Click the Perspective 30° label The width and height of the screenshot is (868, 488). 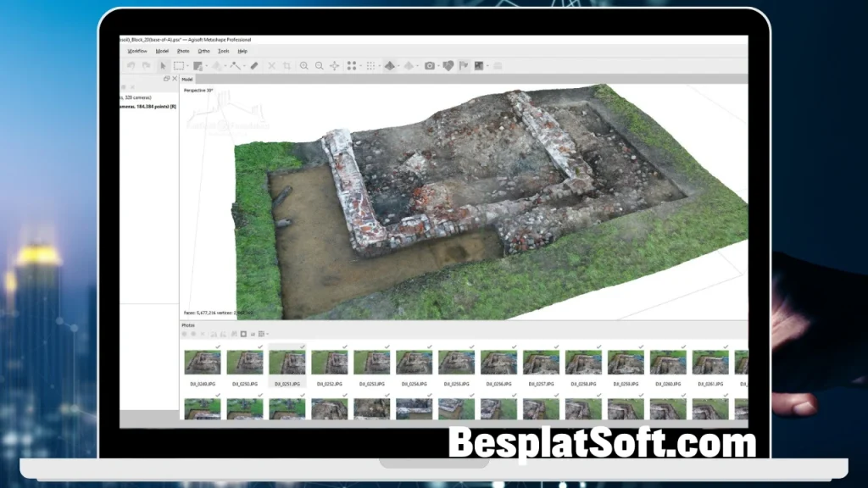pyautogui.click(x=199, y=88)
